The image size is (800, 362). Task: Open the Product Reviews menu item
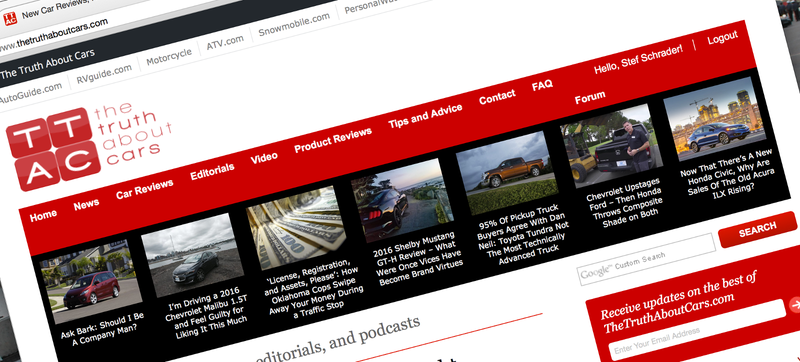point(333,140)
